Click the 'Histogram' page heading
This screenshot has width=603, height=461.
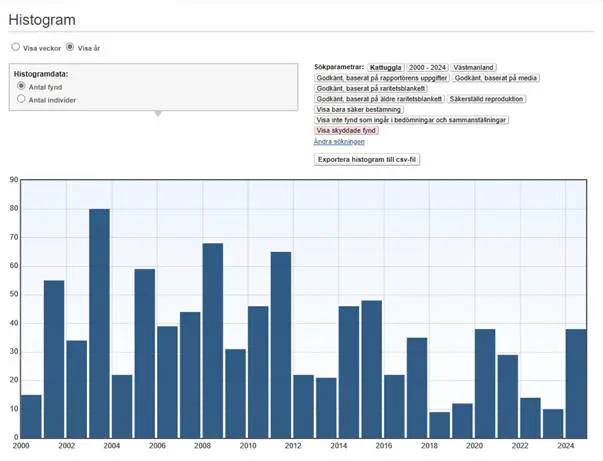(42, 20)
